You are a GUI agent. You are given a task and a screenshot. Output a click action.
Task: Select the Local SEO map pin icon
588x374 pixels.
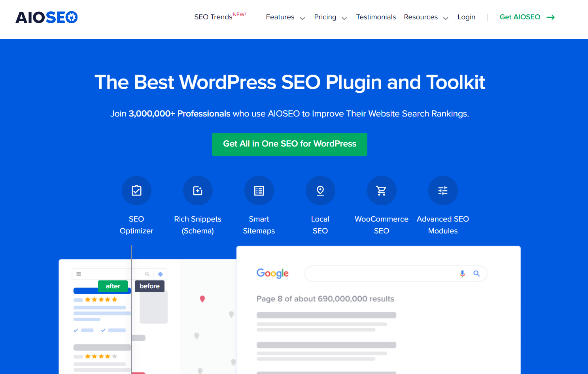click(x=320, y=191)
